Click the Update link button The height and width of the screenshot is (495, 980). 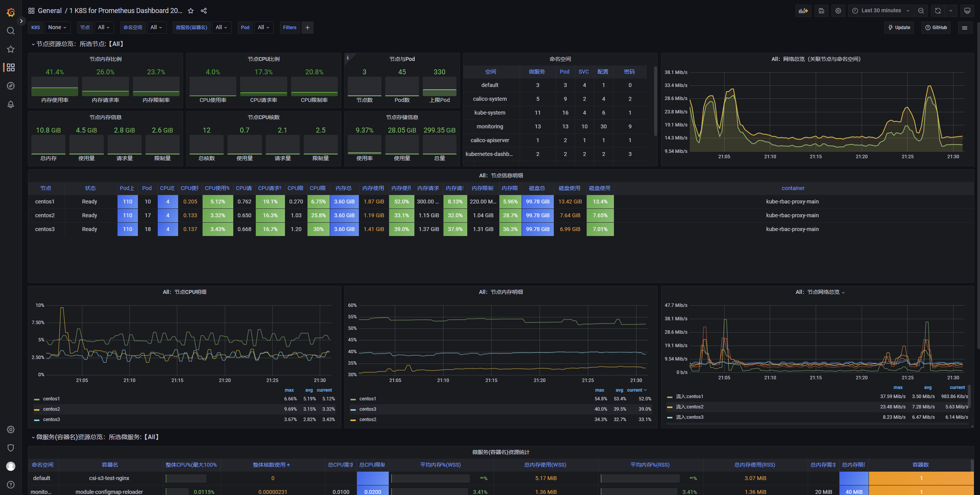(899, 28)
